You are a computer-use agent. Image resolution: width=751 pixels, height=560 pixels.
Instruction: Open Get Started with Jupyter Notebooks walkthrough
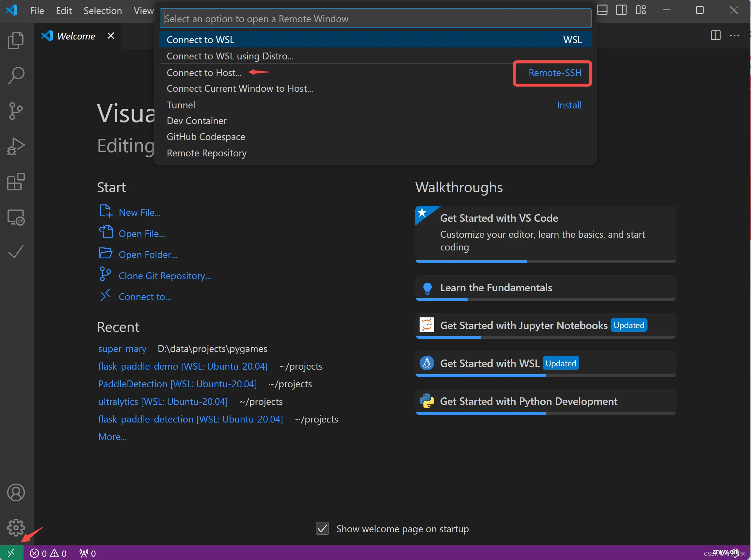546,326
